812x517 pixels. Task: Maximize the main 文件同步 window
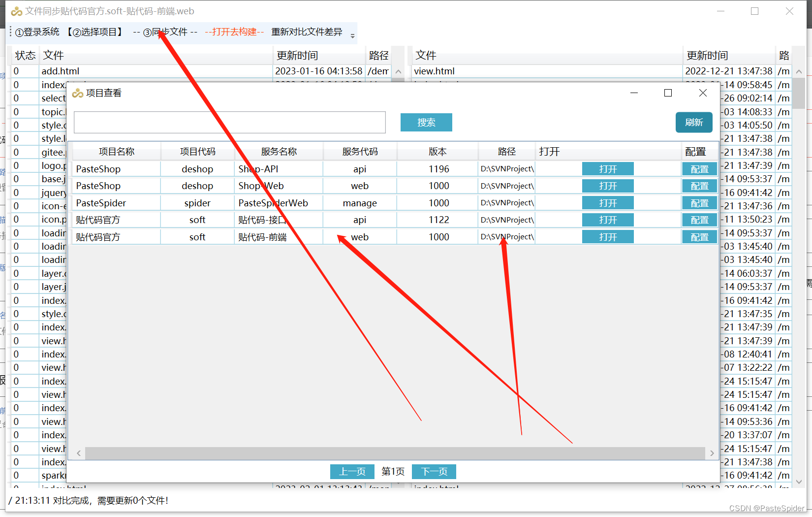click(x=754, y=11)
